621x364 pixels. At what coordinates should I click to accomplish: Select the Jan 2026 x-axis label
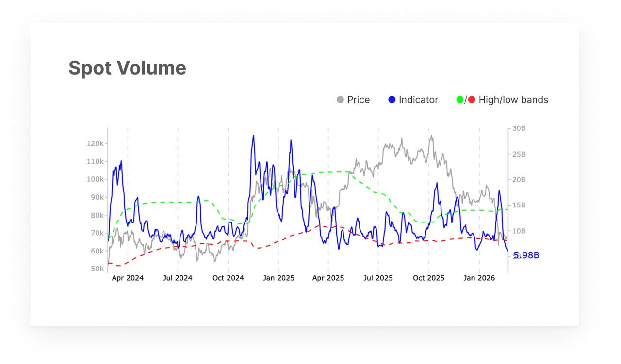tap(479, 278)
